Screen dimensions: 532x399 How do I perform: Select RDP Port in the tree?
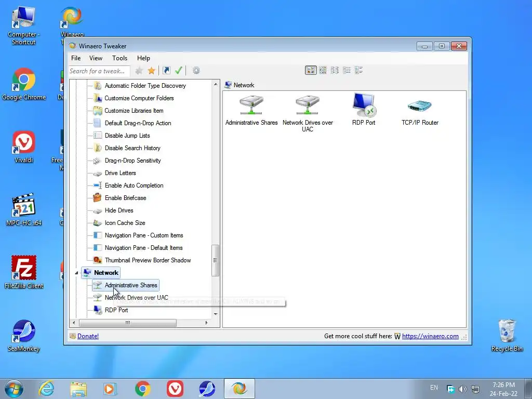[x=116, y=310]
